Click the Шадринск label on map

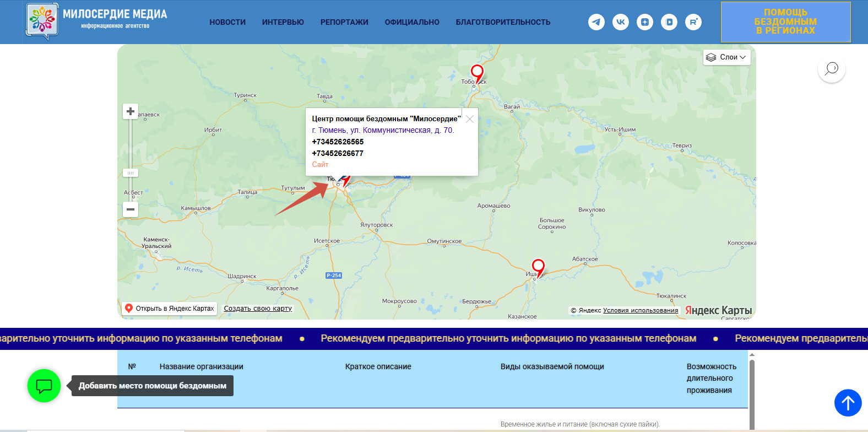coord(242,276)
